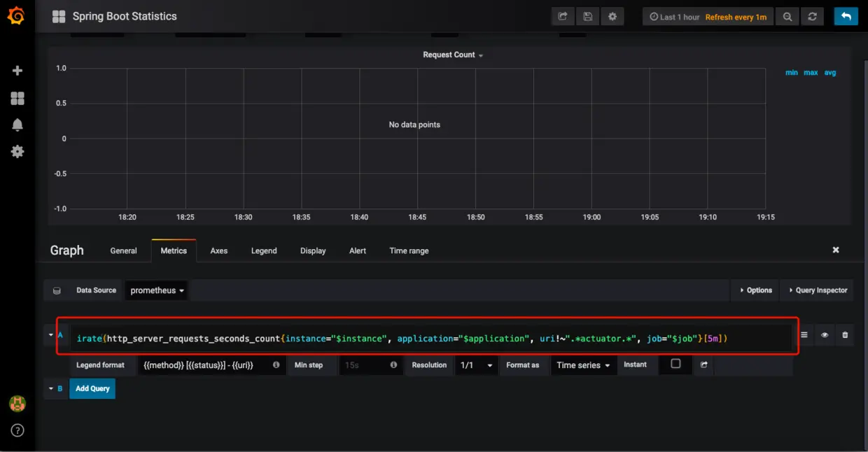Click the 'Data Source' label

(96, 290)
